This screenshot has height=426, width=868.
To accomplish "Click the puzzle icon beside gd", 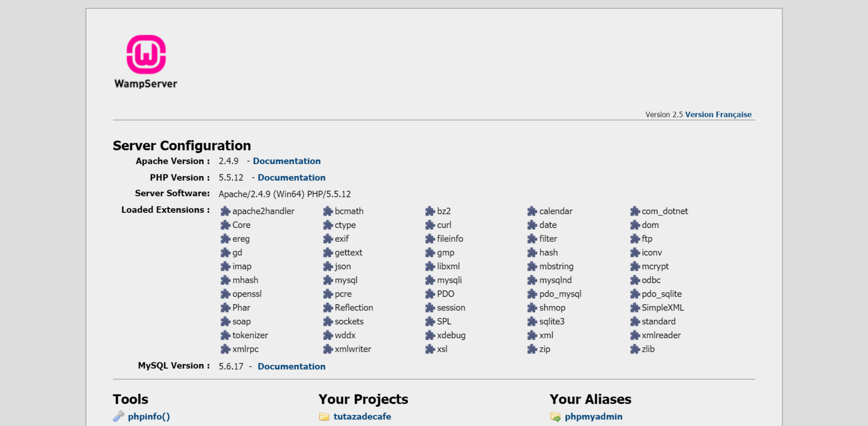I will click(226, 253).
